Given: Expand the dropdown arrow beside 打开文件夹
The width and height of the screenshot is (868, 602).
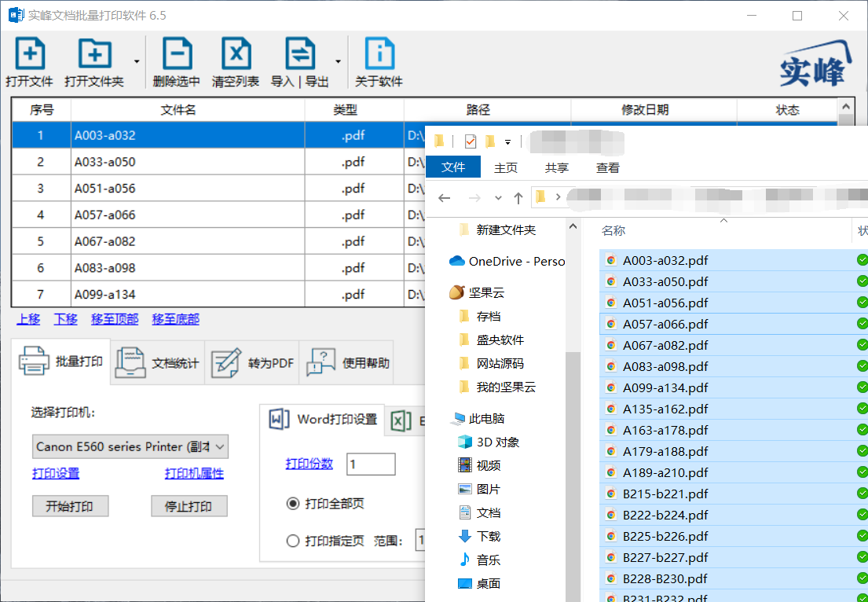Looking at the screenshot, I should pyautogui.click(x=137, y=61).
